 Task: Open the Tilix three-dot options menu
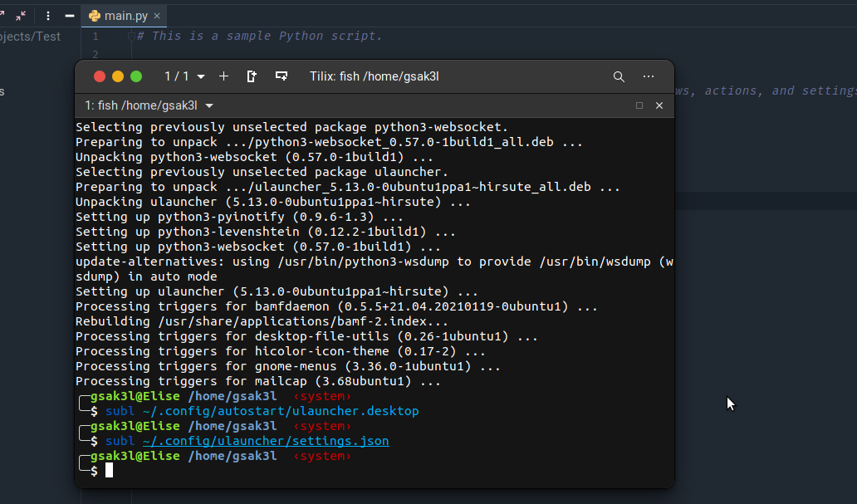[x=649, y=76]
